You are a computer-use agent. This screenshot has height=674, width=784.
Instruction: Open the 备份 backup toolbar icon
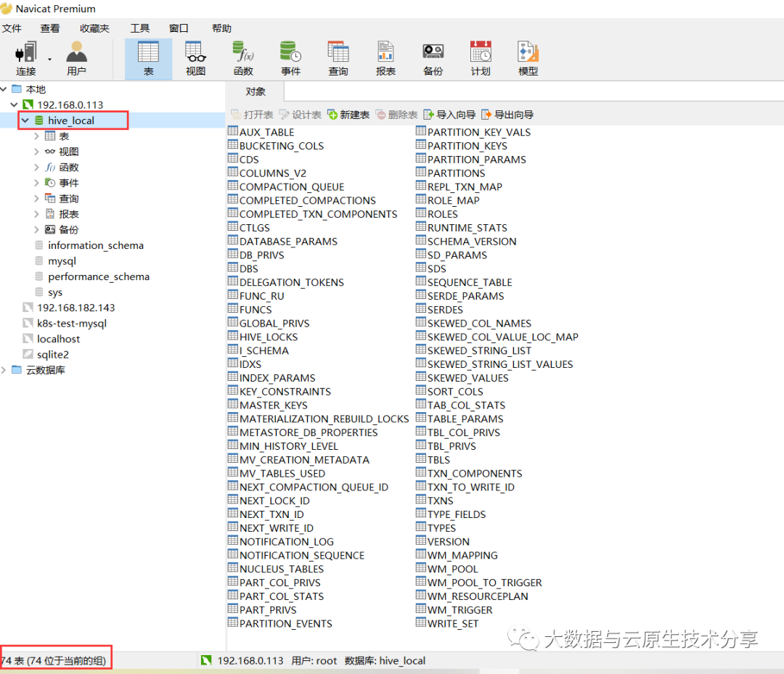coord(433,58)
